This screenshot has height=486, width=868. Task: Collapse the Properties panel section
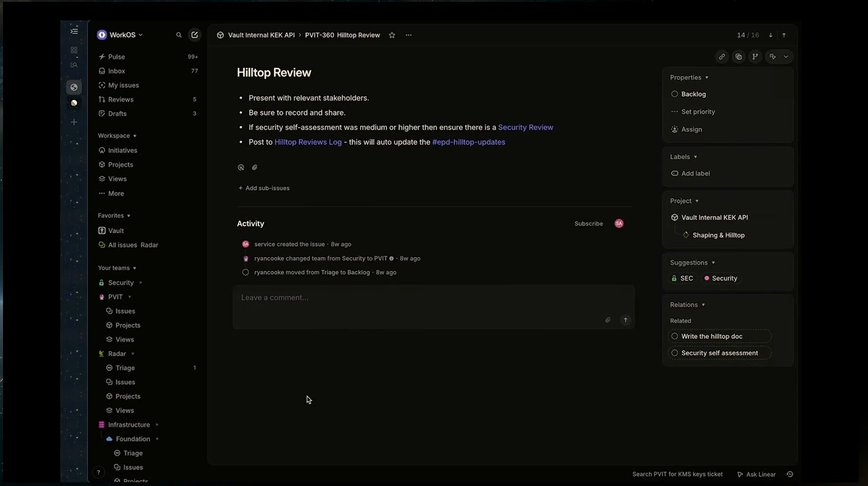689,77
